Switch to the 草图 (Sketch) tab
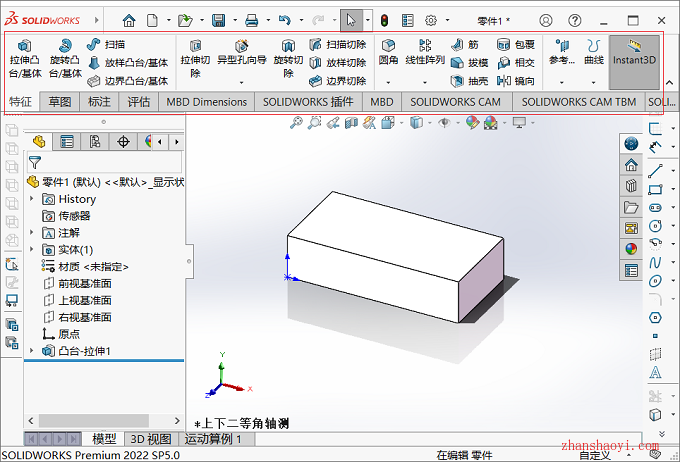 point(59,102)
